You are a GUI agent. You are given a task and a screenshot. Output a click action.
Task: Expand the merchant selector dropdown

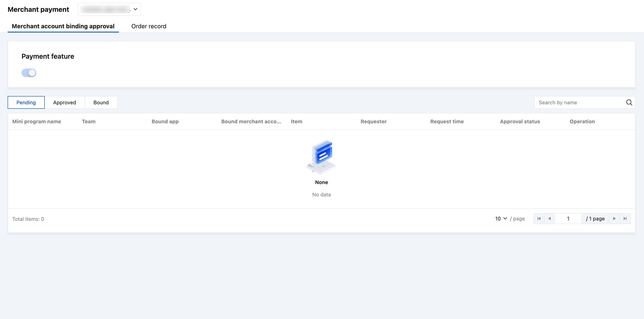click(x=106, y=9)
